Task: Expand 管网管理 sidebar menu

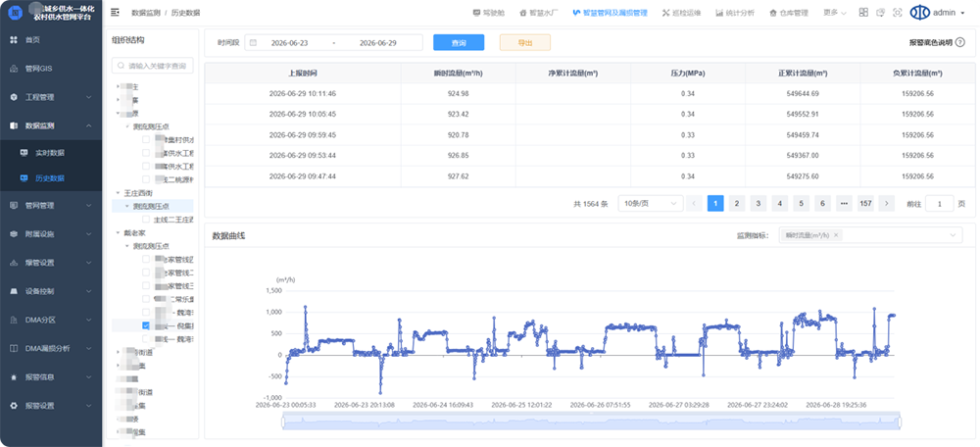Action: coord(51,205)
